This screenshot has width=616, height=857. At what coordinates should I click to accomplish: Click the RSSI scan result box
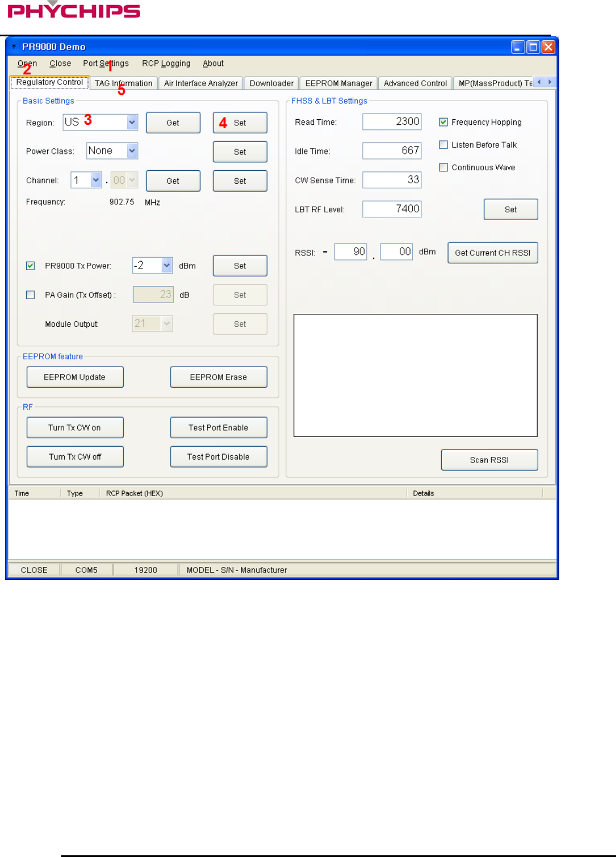(x=415, y=375)
